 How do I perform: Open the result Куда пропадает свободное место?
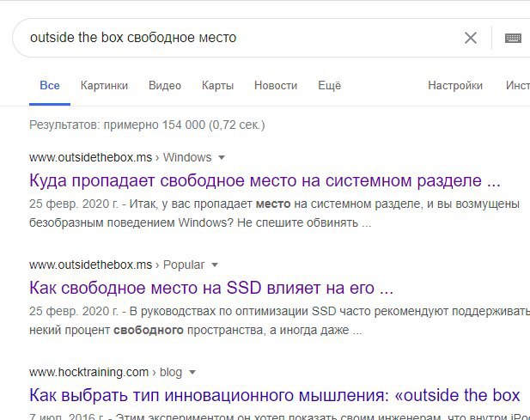click(265, 180)
